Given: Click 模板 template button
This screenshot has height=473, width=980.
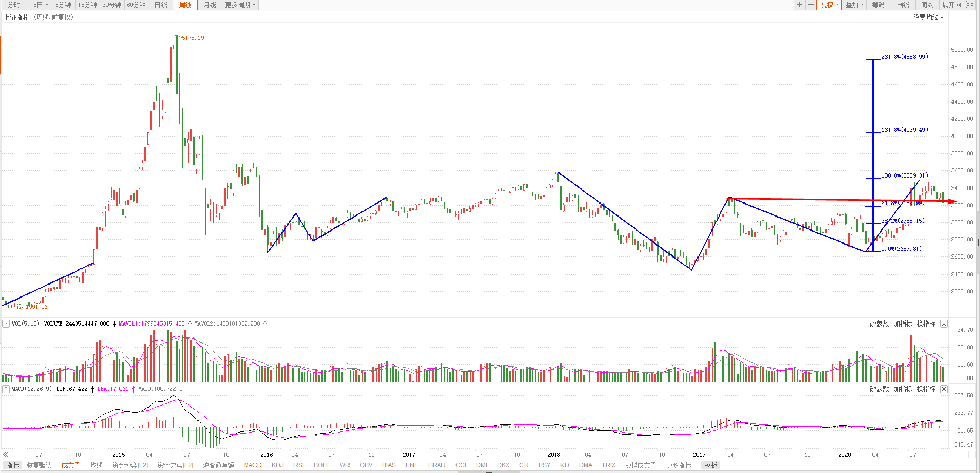Looking at the screenshot, I should click(x=711, y=465).
